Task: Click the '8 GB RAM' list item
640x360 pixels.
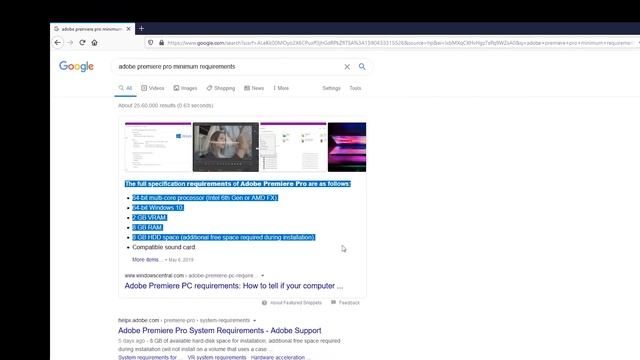Action: point(147,227)
